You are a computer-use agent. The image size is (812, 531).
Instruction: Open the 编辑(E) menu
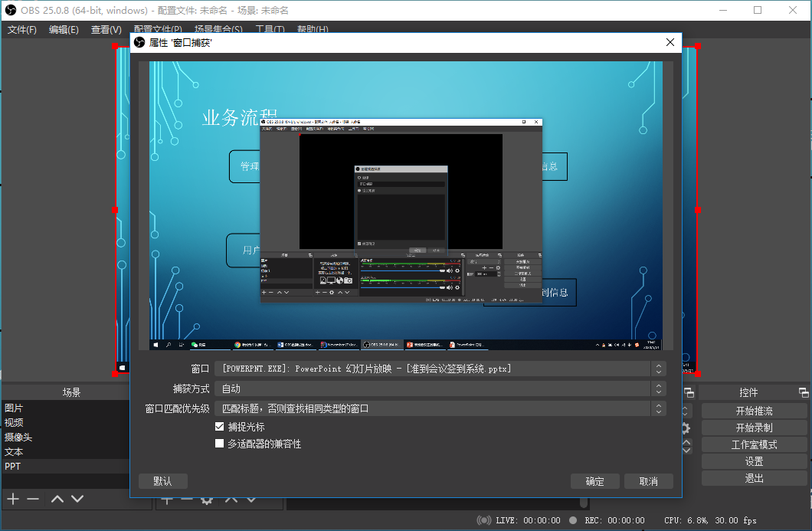[x=64, y=30]
